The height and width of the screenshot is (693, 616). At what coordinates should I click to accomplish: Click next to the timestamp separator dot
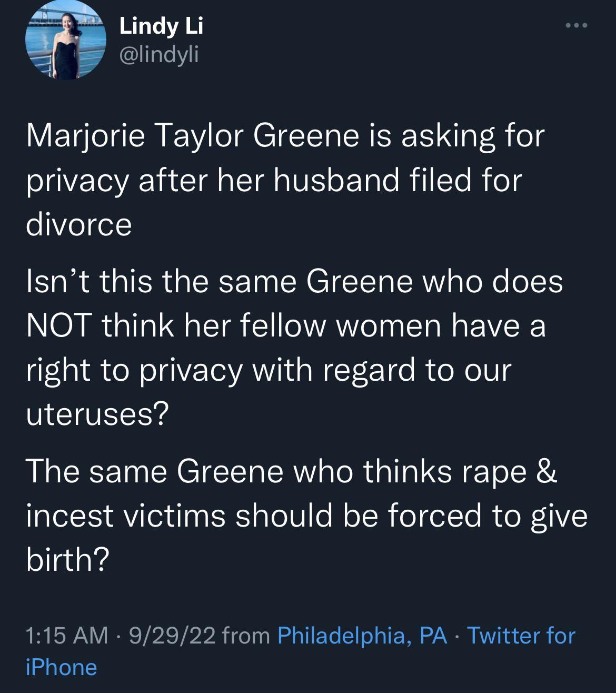[x=117, y=636]
